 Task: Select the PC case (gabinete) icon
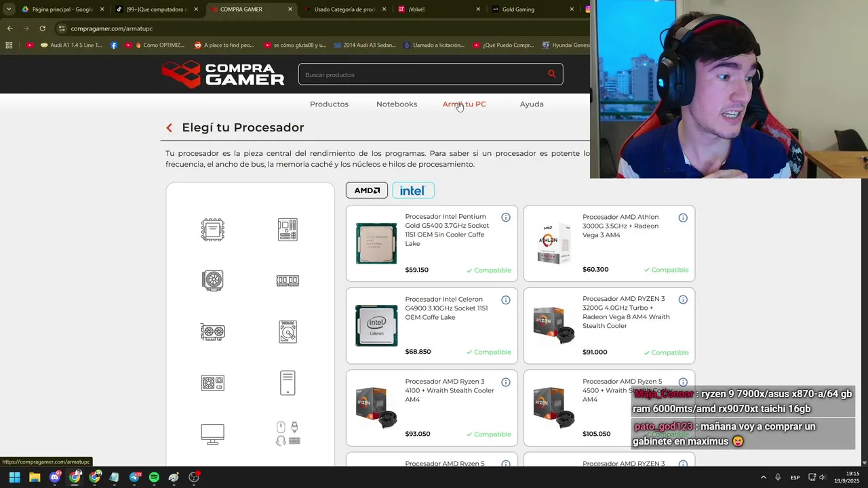[x=288, y=383]
